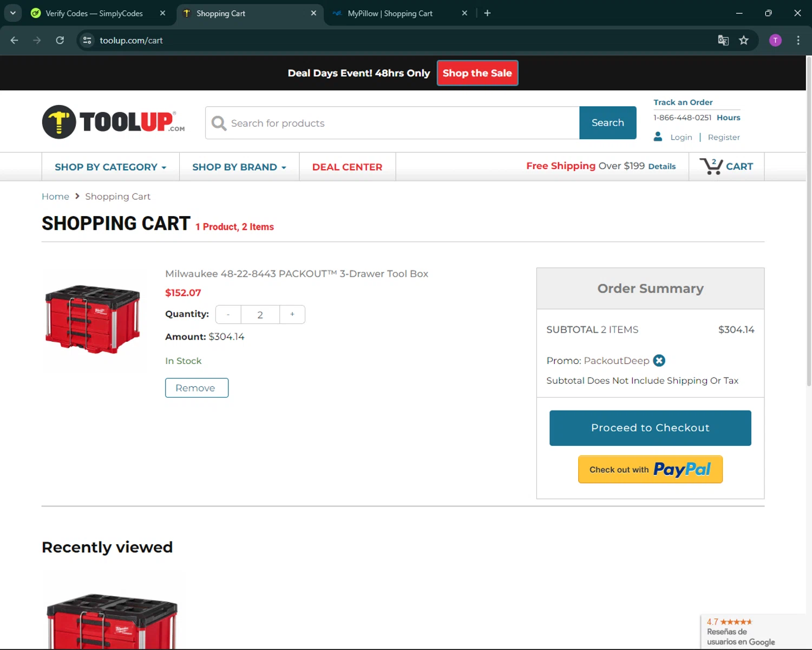The width and height of the screenshot is (812, 650).
Task: Expand Shop By Category menu
Action: (110, 167)
